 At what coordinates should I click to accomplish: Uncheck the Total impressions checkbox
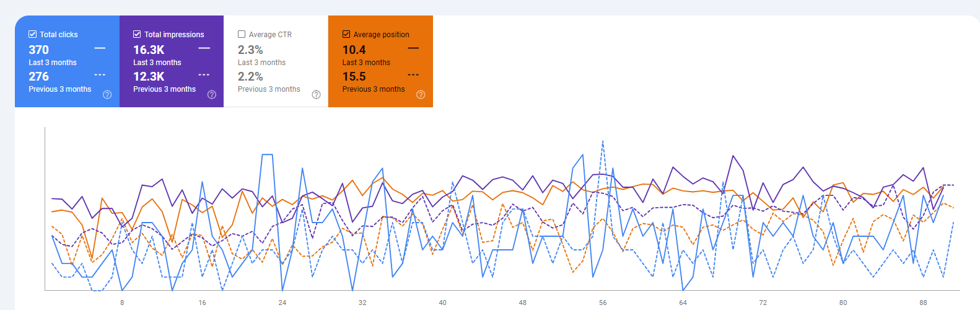click(137, 35)
